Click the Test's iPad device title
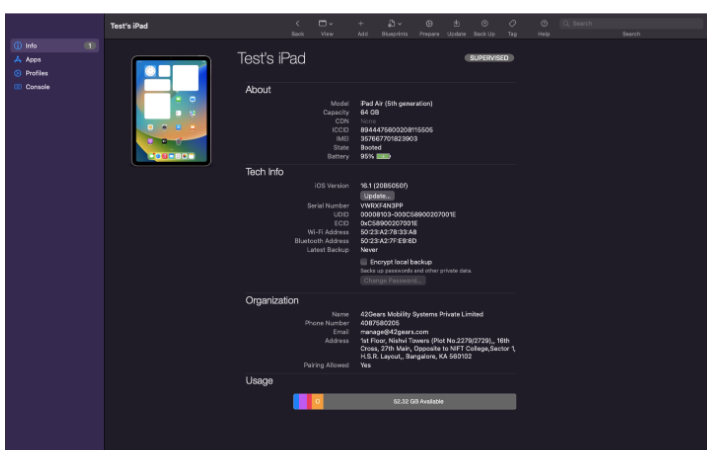720x460 pixels. 271,59
